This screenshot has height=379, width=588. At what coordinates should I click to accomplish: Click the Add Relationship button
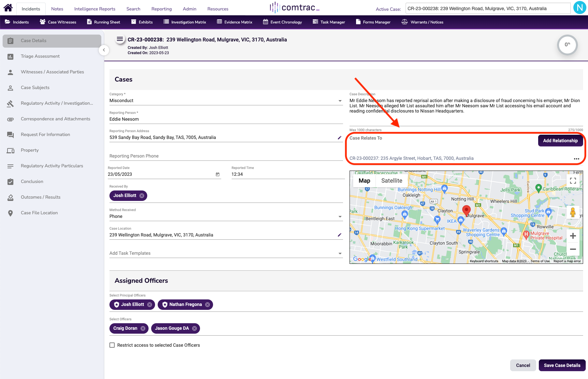tap(560, 141)
